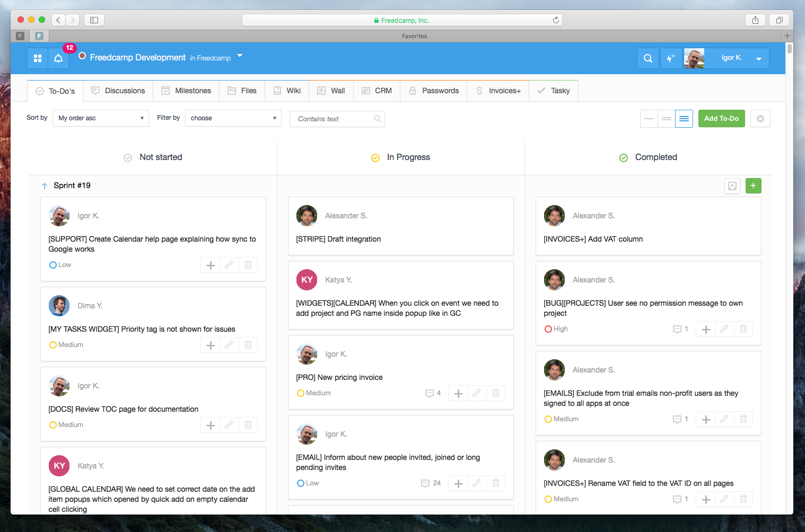Viewport: 805px width, 532px height.
Task: Switch to the CRM tab
Action: 377,91
